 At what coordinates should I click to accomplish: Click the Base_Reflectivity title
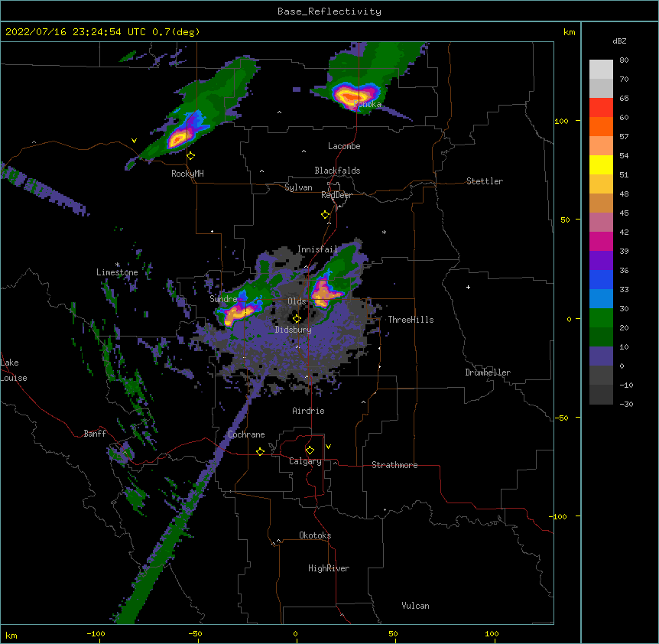click(329, 11)
